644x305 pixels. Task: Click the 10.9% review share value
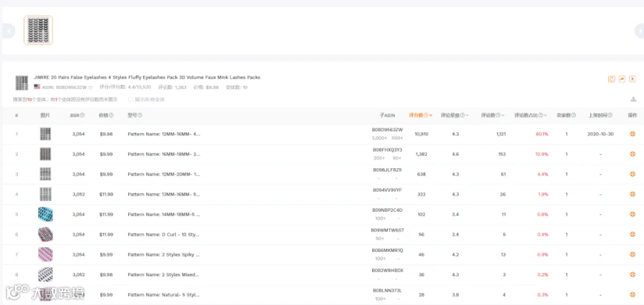click(x=542, y=154)
